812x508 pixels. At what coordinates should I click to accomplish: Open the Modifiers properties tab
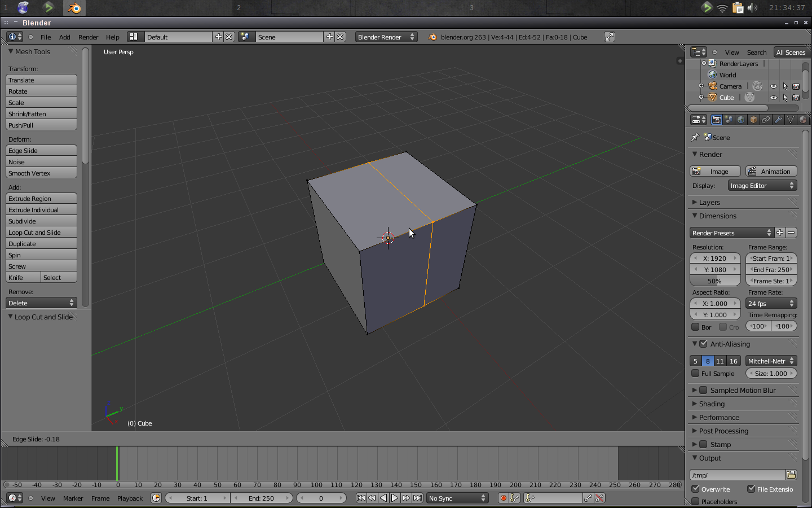(778, 119)
